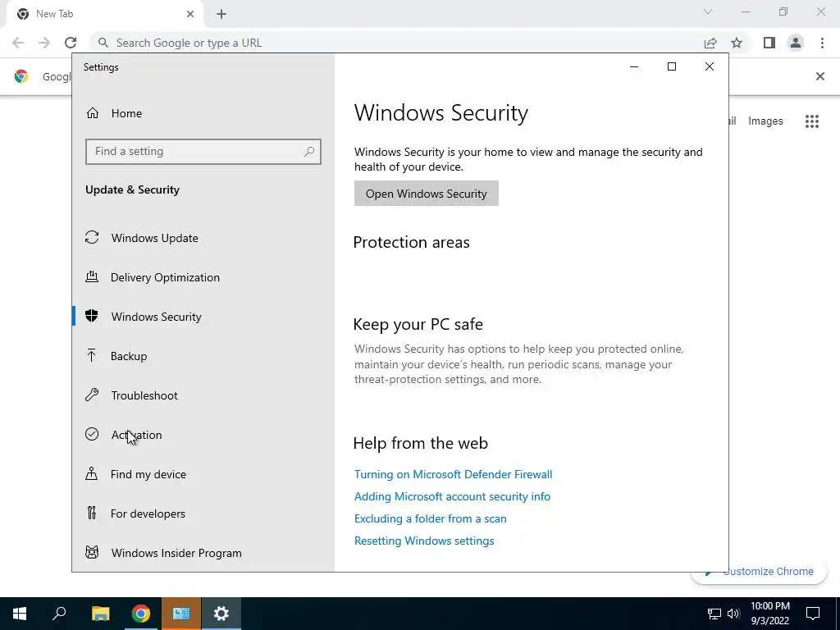This screenshot has width=840, height=630.
Task: Click the network tray icon
Action: (714, 614)
